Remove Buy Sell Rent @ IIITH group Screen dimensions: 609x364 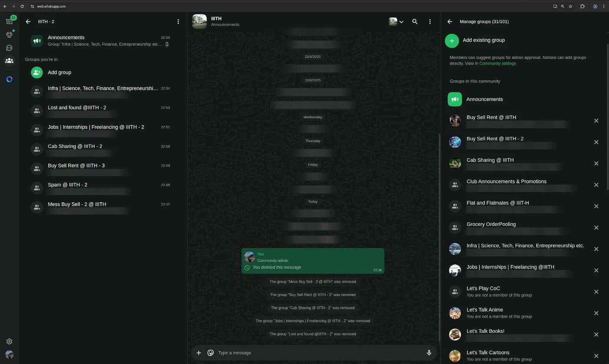click(596, 120)
